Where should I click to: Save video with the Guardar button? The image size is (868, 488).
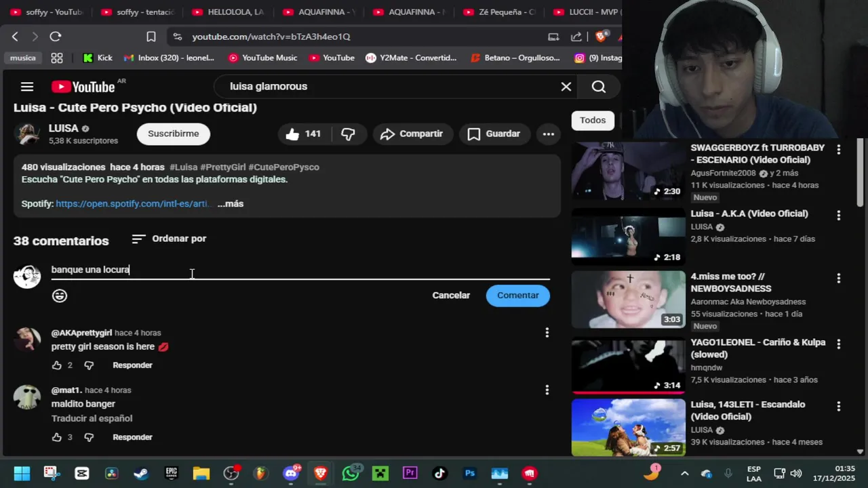coord(494,134)
